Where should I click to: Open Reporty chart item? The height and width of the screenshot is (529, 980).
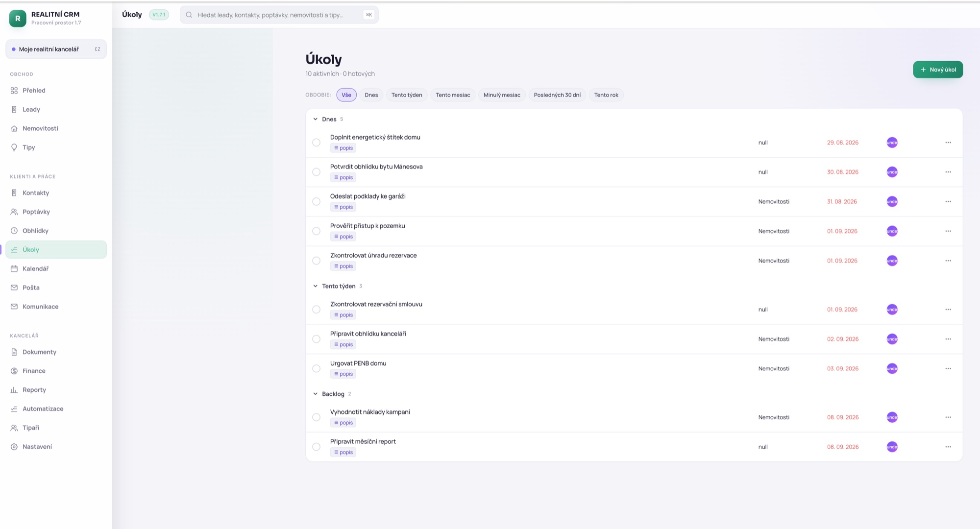pyautogui.click(x=56, y=390)
